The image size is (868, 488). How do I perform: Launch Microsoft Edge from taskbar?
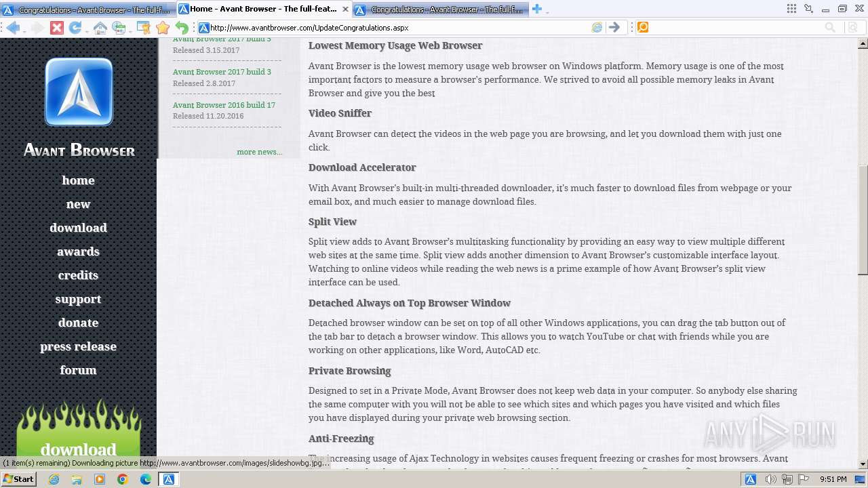(146, 479)
